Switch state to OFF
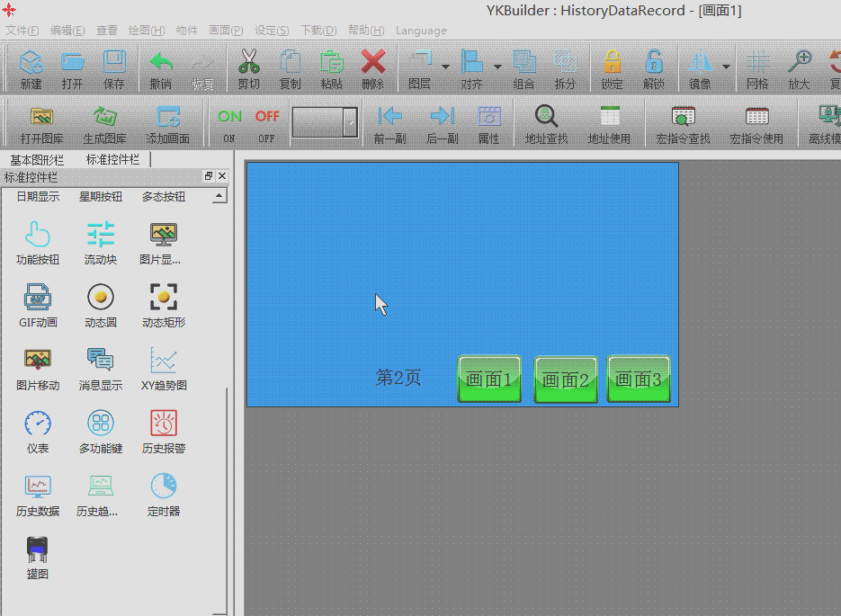841x616 pixels. (267, 117)
